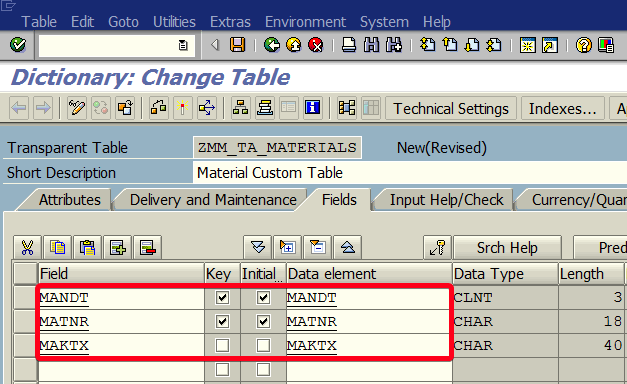Click the Activate matchstick icon
Image resolution: width=627 pixels, height=384 pixels.
point(183,108)
